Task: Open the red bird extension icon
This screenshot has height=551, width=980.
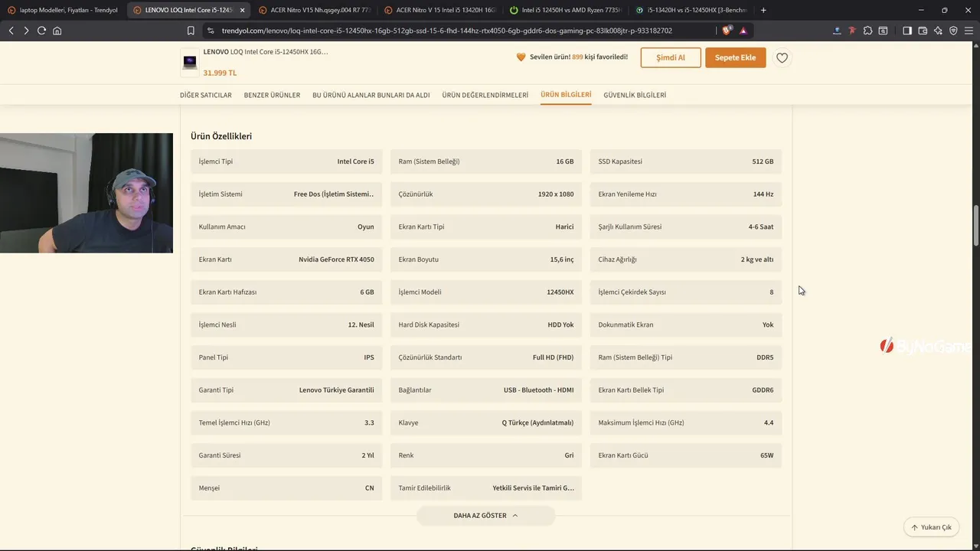Action: [x=851, y=31]
